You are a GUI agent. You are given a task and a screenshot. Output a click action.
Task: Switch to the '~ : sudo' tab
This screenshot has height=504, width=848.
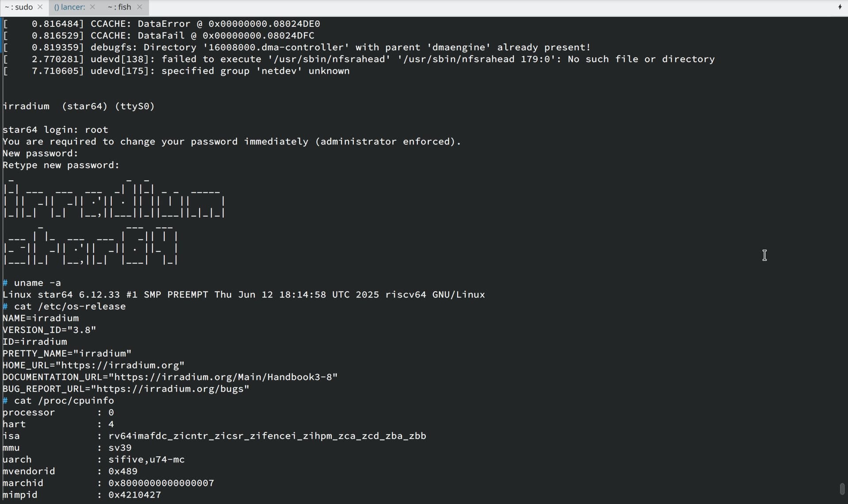[x=19, y=7]
